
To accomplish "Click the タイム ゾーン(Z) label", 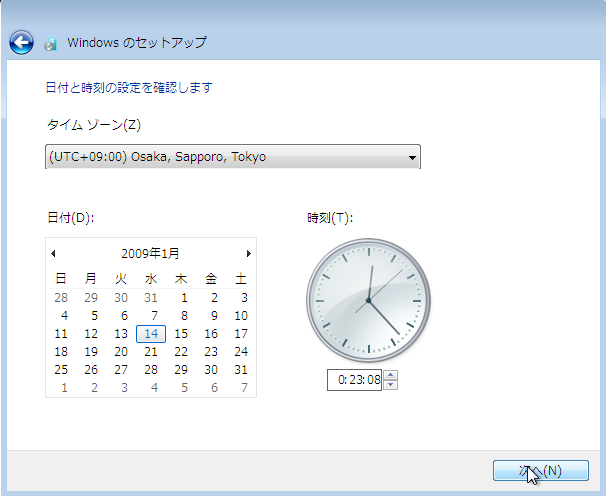I will click(x=94, y=125).
